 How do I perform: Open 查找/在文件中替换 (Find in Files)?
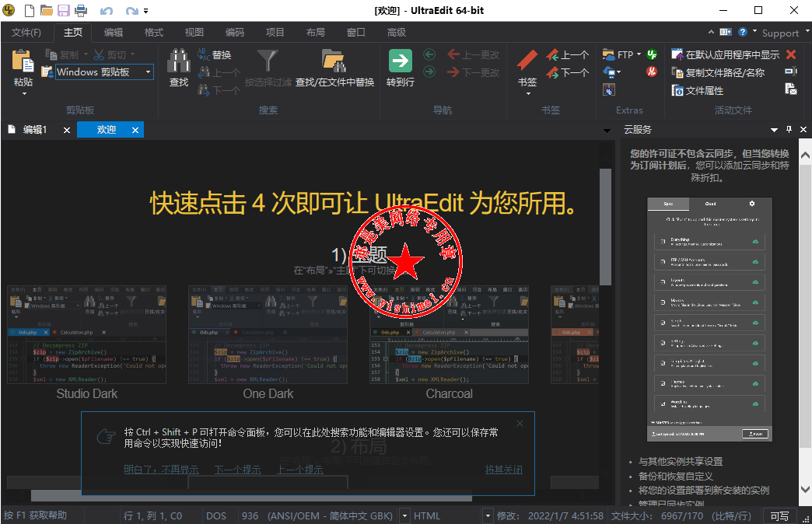pos(334,68)
